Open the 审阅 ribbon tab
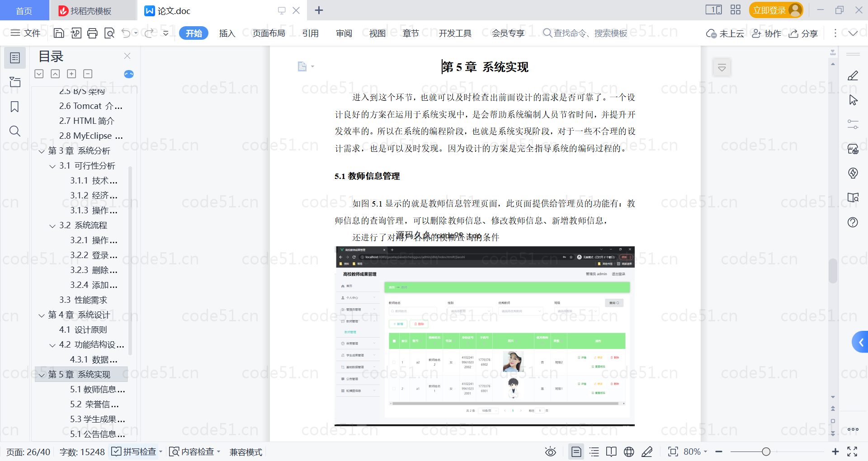Image resolution: width=868 pixels, height=461 pixels. (344, 33)
